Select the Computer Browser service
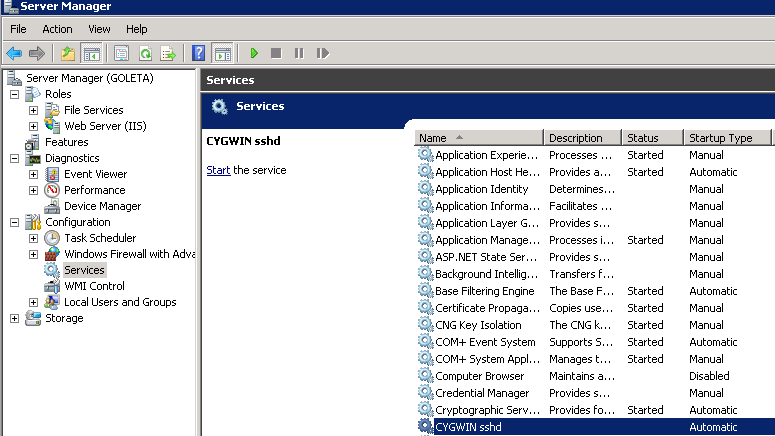775x436 pixels. tap(479, 376)
